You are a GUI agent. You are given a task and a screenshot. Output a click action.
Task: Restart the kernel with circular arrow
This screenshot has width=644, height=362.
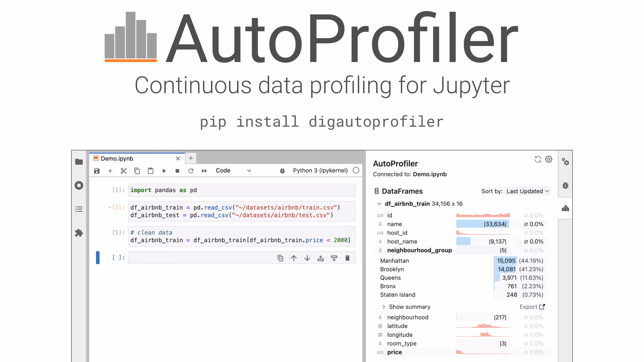191,171
